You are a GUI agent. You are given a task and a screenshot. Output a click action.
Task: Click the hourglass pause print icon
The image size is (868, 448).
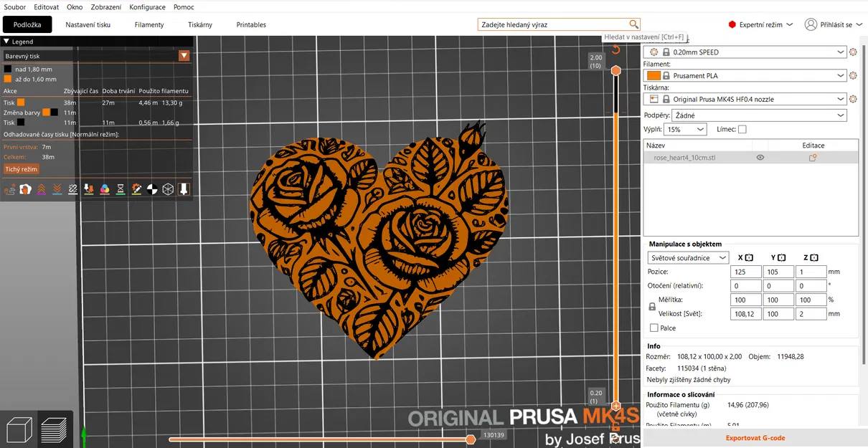[121, 189]
